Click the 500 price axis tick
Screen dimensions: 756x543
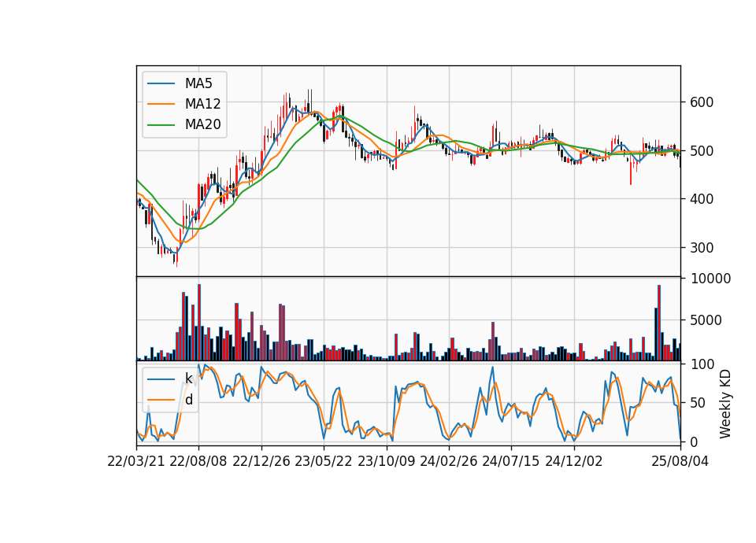coord(702,151)
